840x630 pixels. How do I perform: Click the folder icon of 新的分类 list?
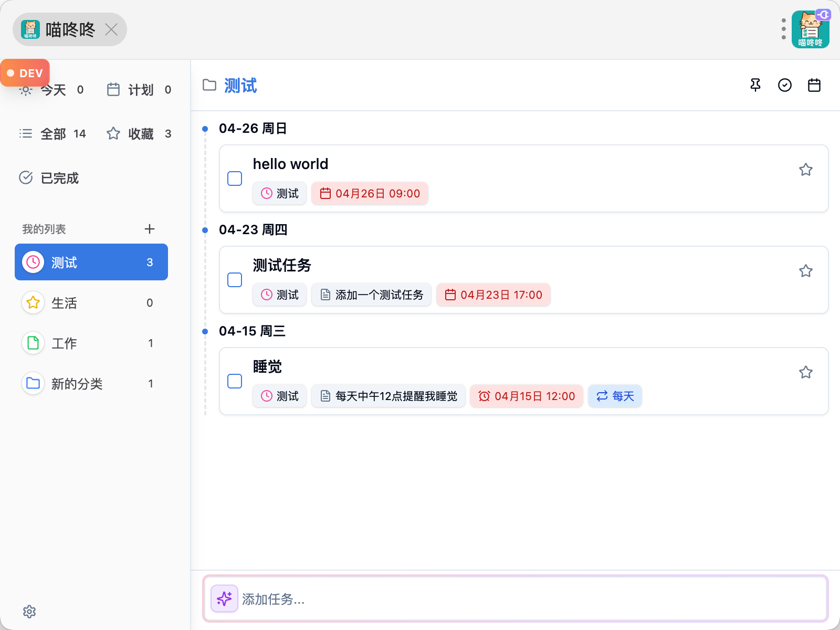33,383
